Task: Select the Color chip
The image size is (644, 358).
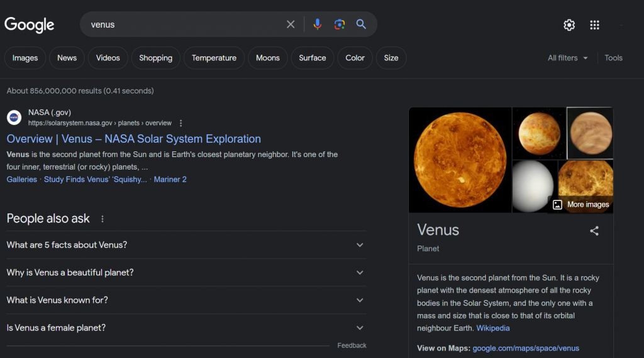Action: [x=355, y=58]
